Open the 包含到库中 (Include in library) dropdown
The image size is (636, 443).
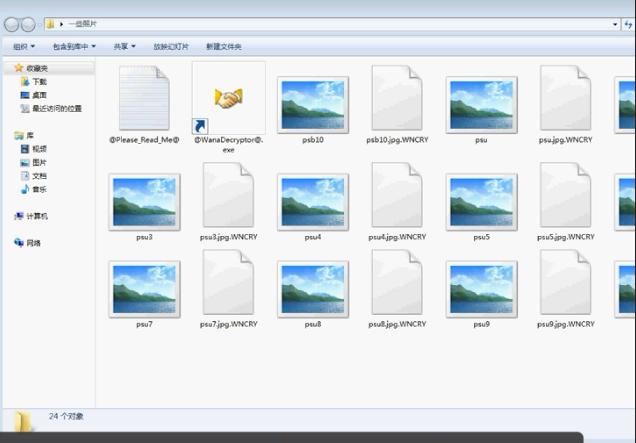pos(74,47)
